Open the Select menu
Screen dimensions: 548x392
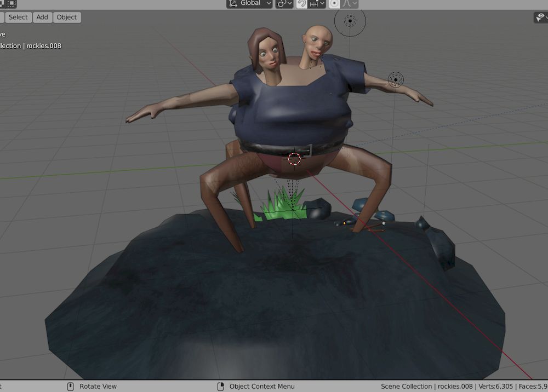[18, 17]
